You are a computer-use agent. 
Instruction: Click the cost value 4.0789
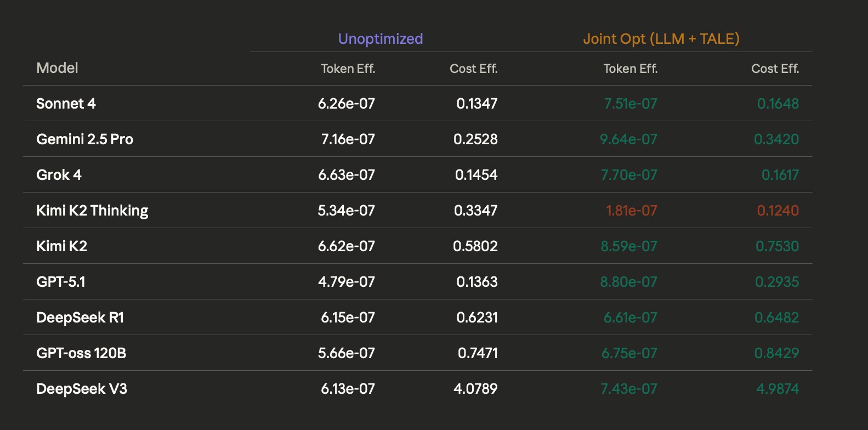click(x=475, y=389)
